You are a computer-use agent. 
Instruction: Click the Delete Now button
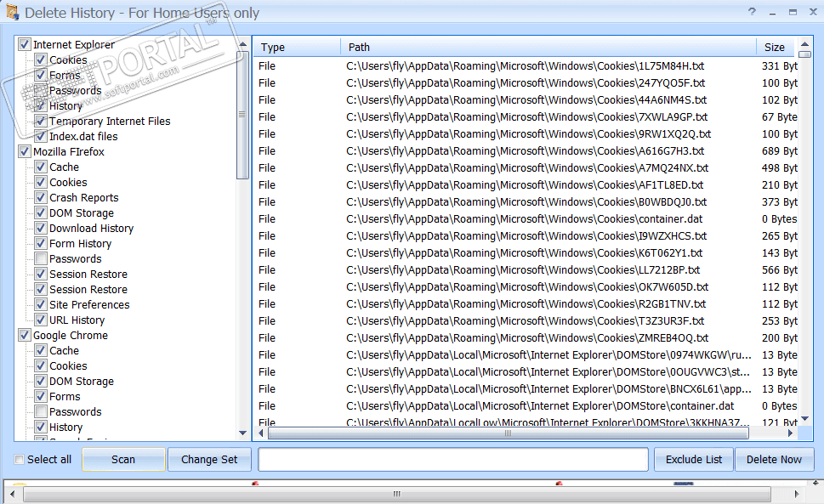774,459
